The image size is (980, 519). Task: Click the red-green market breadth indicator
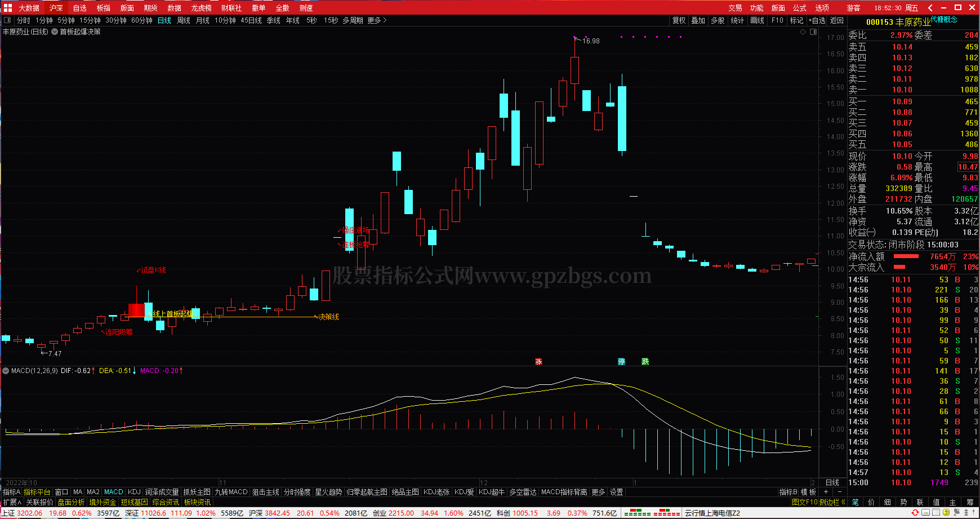[x=652, y=513]
